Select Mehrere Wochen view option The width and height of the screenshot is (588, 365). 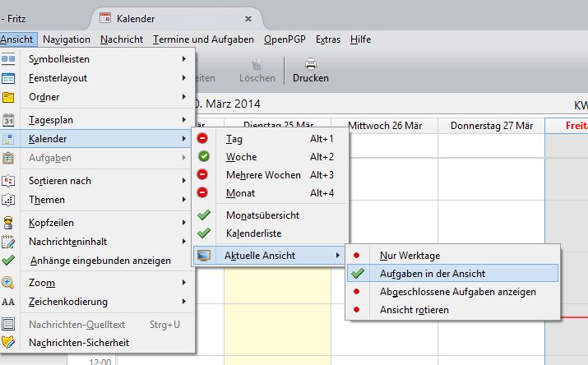pos(270,174)
